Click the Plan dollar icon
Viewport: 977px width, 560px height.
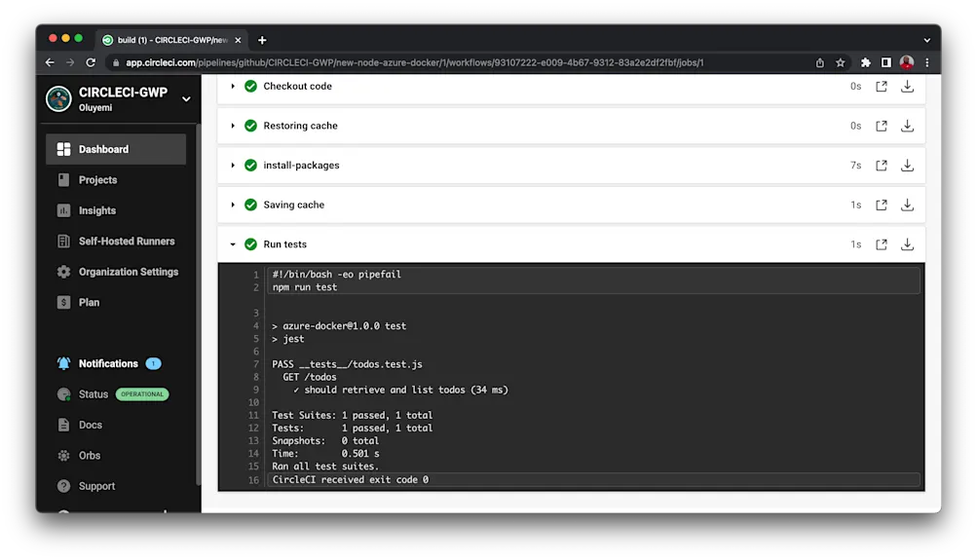pyautogui.click(x=63, y=302)
